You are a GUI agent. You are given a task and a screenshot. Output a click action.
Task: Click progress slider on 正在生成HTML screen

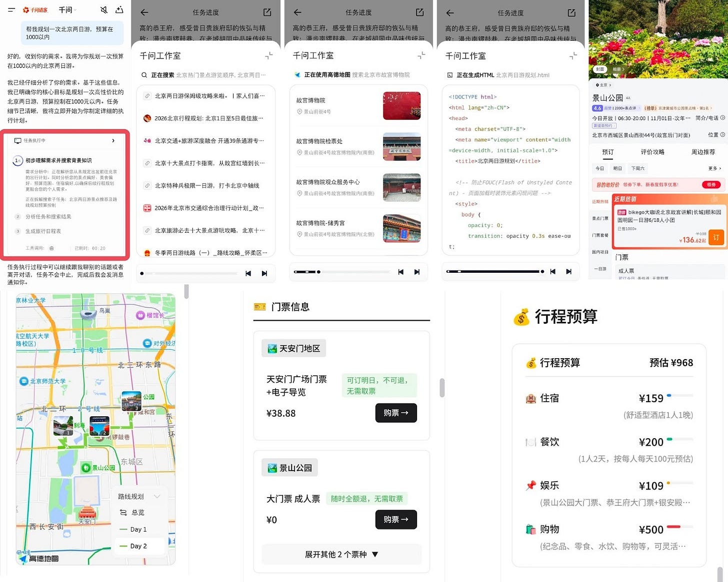coord(495,271)
